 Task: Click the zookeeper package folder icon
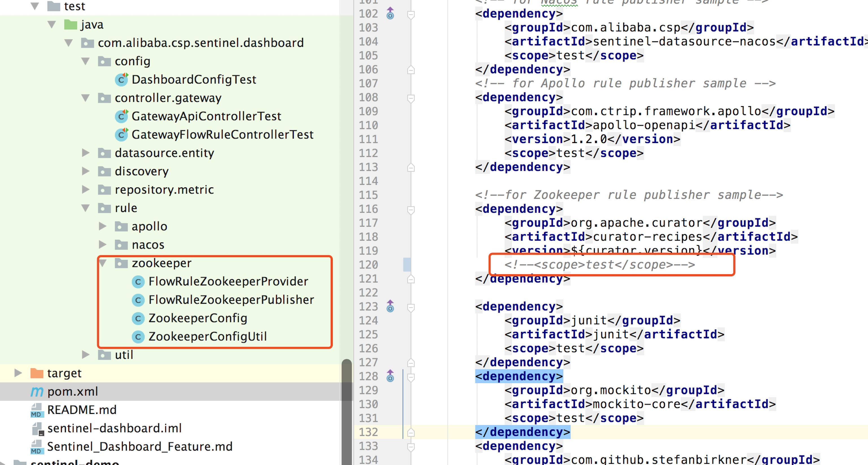(121, 263)
